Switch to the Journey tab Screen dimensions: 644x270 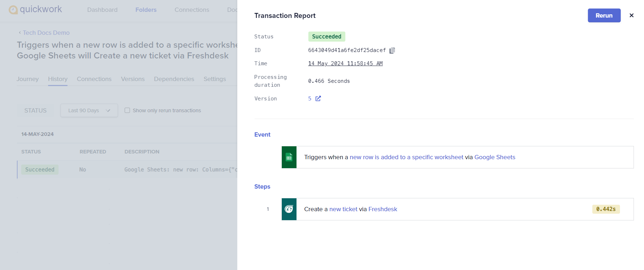point(28,79)
